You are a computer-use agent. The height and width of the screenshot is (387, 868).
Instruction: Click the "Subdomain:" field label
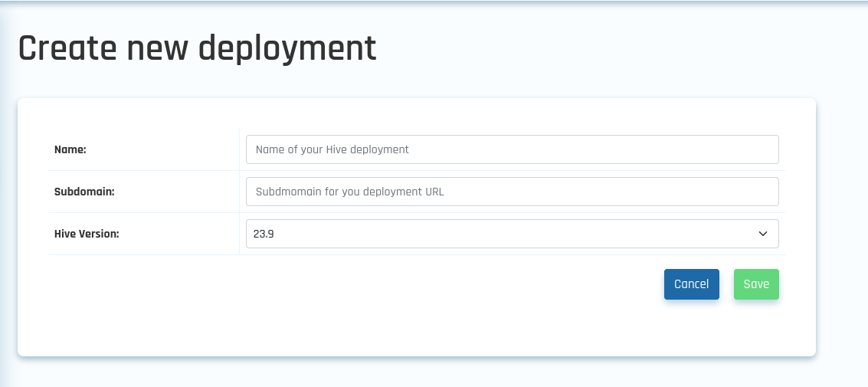tap(84, 192)
